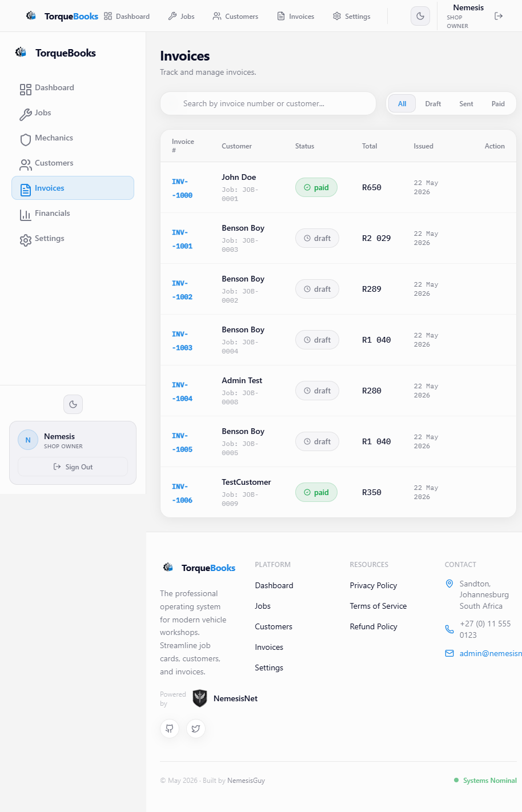This screenshot has height=812, width=522.
Task: Click the Dashboard grid icon in sidebar
Action: coord(25,89)
